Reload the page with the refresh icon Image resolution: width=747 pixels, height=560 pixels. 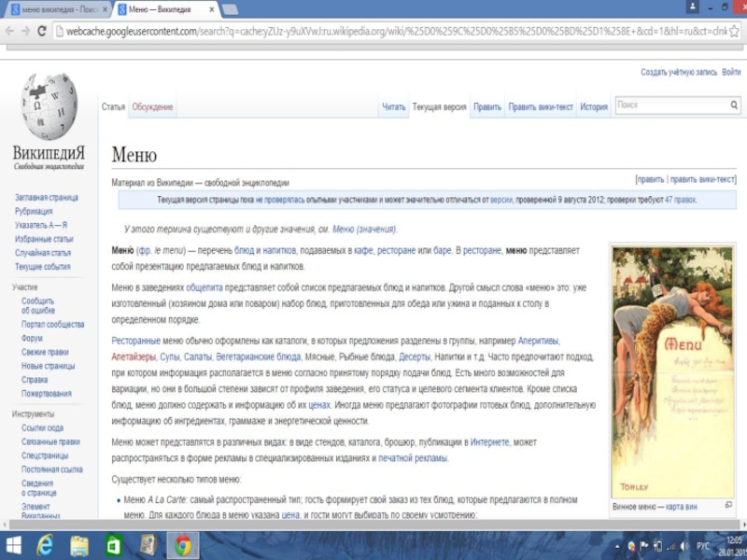coord(40,31)
